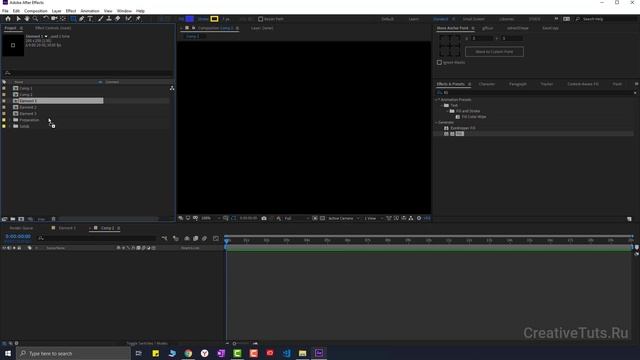Click the trash delete icon in Project panel
640x360 pixels.
tap(53, 219)
